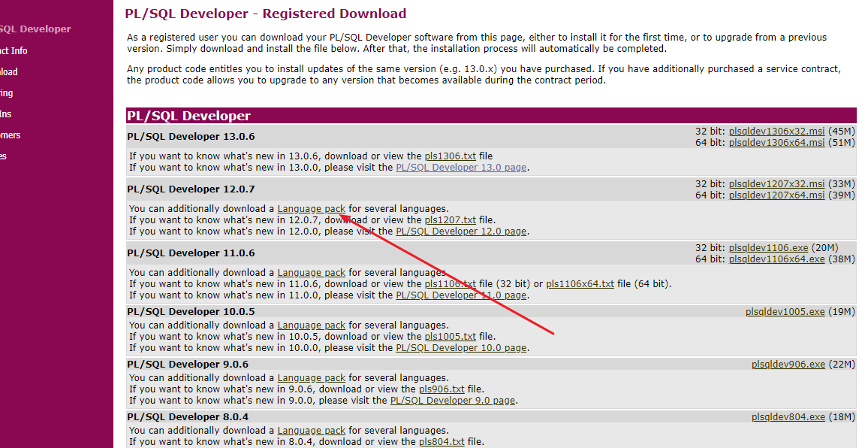The height and width of the screenshot is (448, 868).
Task: Select the PL/SQL Developer 13.0.6 heading
Action: 191,136
